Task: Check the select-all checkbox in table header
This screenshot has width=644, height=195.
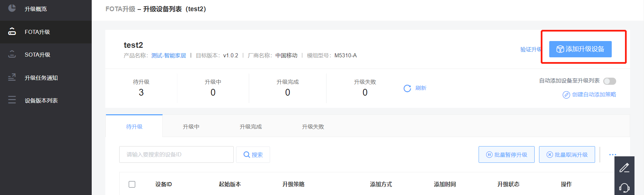Action: [132, 184]
